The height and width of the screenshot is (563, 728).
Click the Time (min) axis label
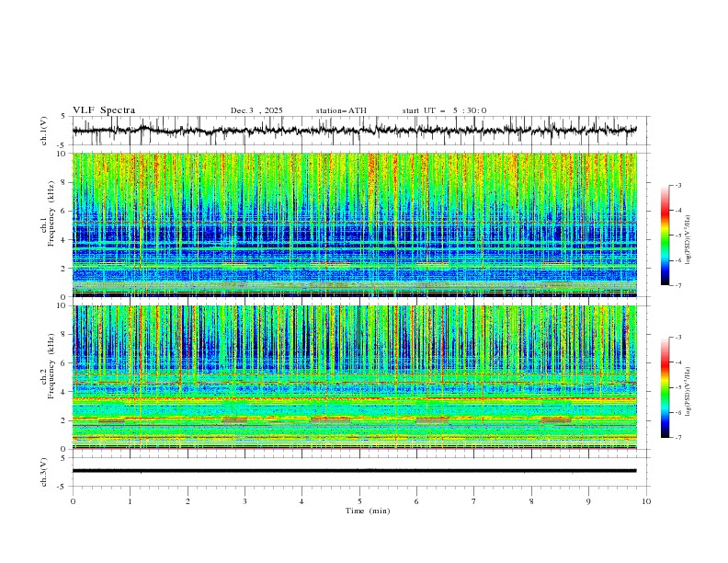(366, 510)
